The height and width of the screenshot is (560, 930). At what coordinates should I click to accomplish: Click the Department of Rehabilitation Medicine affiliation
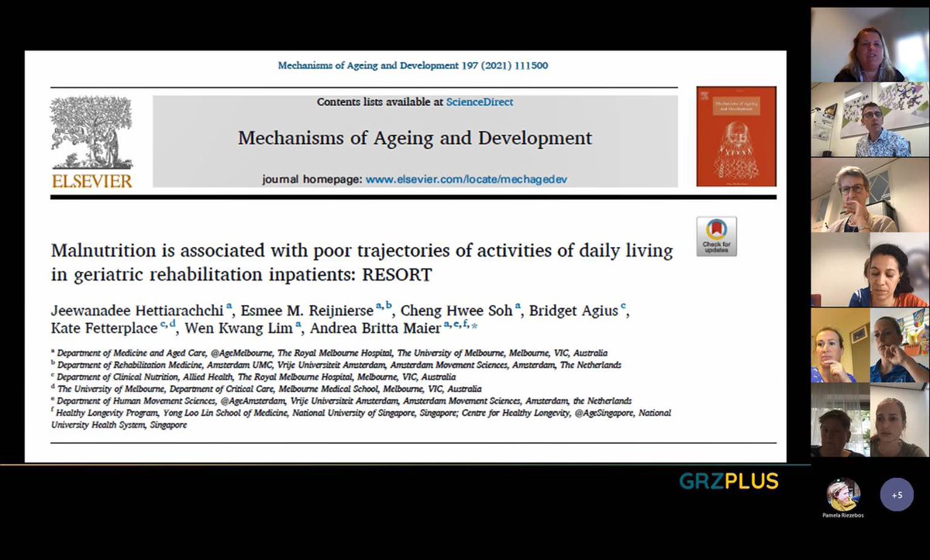point(336,365)
